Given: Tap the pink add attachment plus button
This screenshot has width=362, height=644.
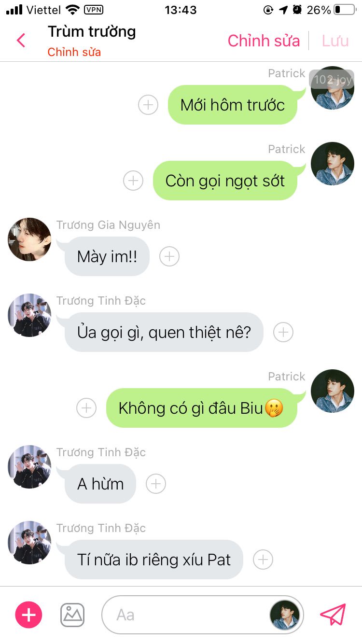Looking at the screenshot, I should (29, 615).
